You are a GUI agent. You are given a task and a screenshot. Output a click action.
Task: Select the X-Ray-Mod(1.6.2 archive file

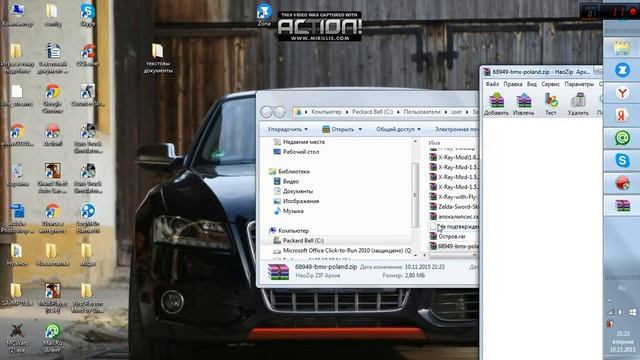tap(454, 157)
